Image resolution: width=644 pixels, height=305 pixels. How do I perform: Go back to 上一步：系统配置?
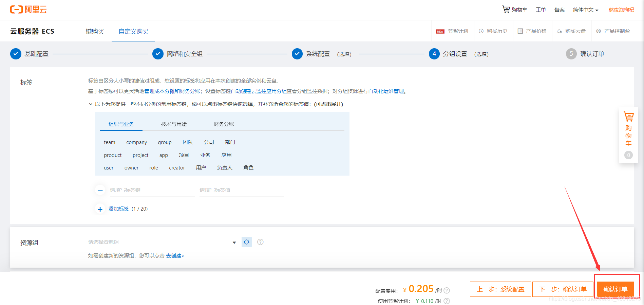500,289
